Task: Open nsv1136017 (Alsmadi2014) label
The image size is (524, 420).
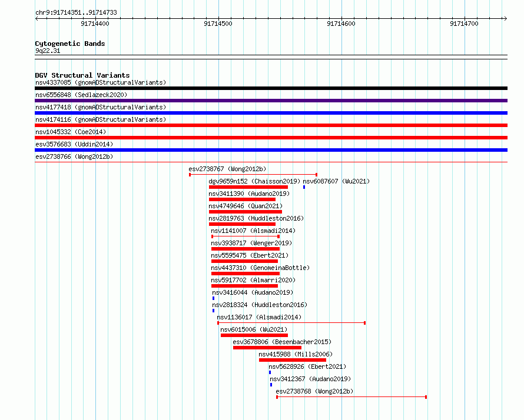Action: coord(259,317)
